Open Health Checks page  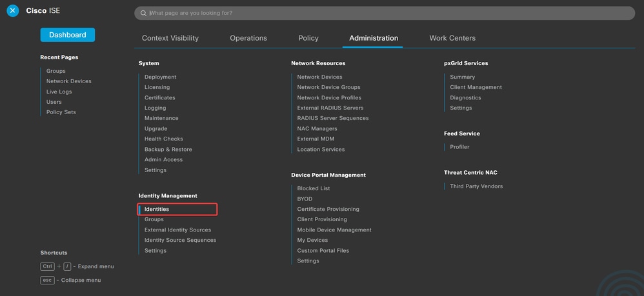tap(163, 139)
